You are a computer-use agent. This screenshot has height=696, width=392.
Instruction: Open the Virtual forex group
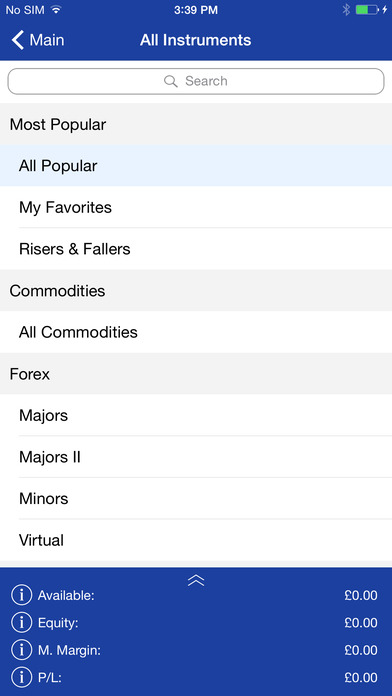pyautogui.click(x=196, y=540)
